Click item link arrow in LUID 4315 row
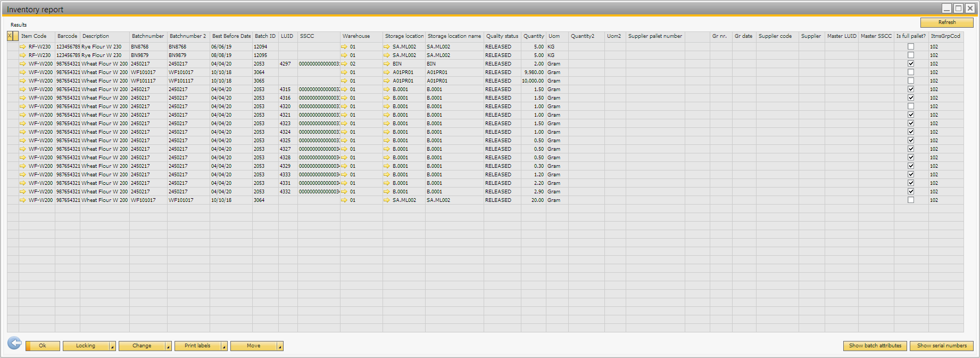This screenshot has width=980, height=358. click(23, 89)
